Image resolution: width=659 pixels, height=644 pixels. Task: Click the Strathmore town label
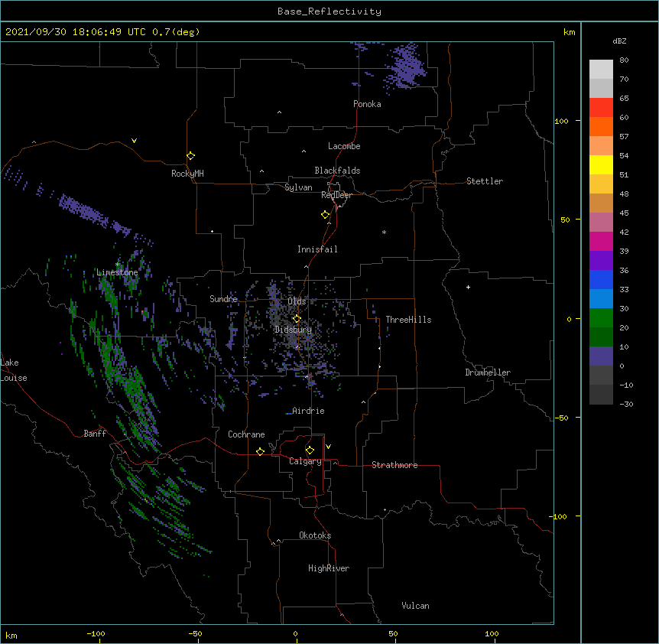click(394, 465)
